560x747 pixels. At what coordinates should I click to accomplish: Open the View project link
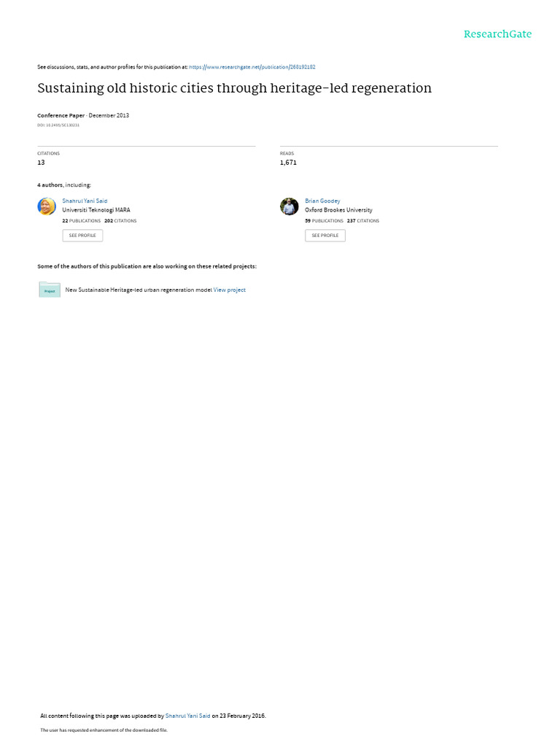230,290
